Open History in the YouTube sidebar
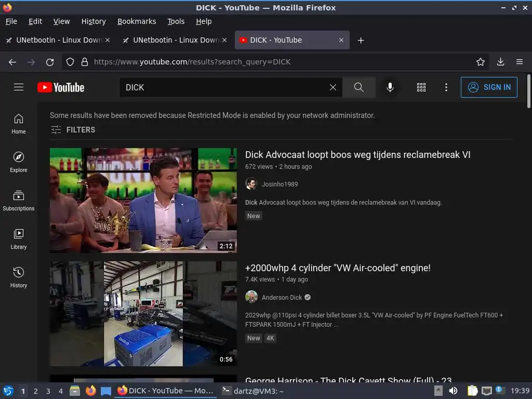 [19, 277]
